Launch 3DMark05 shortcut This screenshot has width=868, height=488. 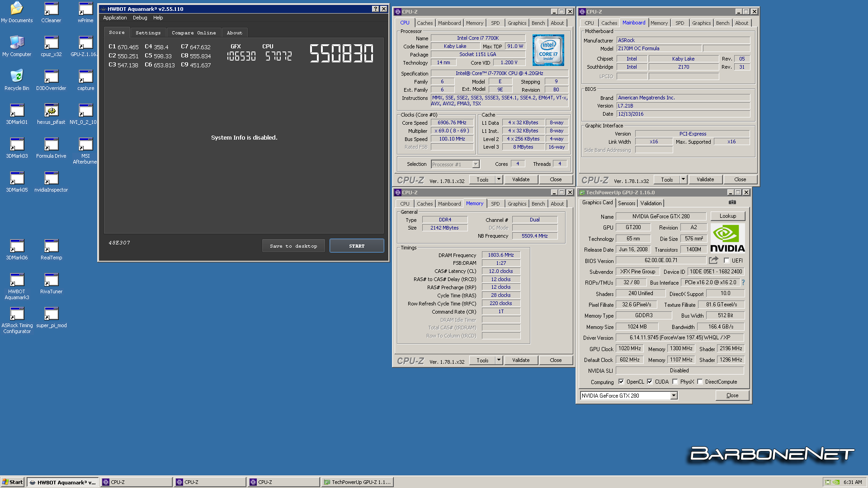click(17, 182)
